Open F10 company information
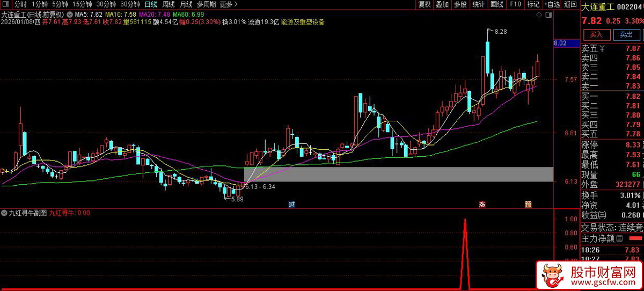The height and width of the screenshot is (291, 644). point(515,4)
